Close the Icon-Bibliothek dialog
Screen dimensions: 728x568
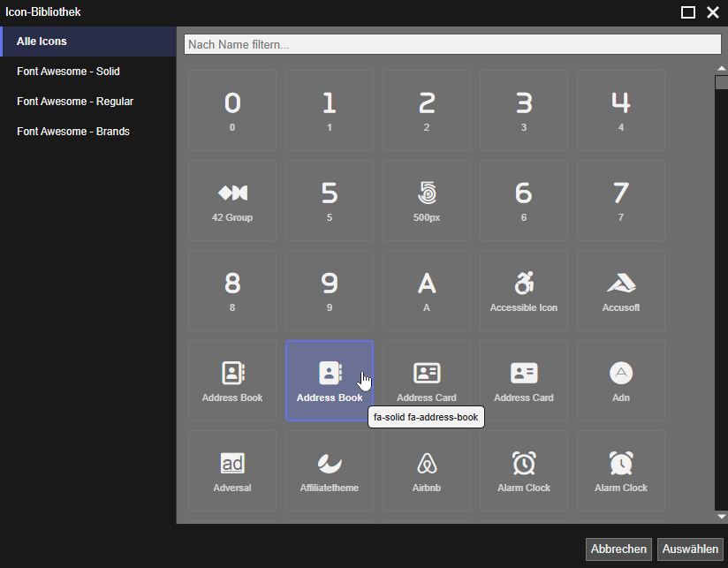click(x=713, y=12)
